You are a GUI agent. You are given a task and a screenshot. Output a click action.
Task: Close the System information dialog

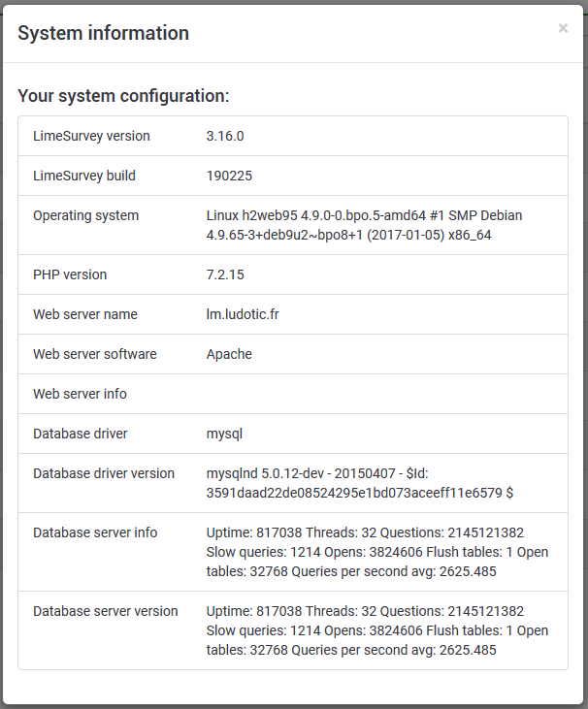pos(563,29)
